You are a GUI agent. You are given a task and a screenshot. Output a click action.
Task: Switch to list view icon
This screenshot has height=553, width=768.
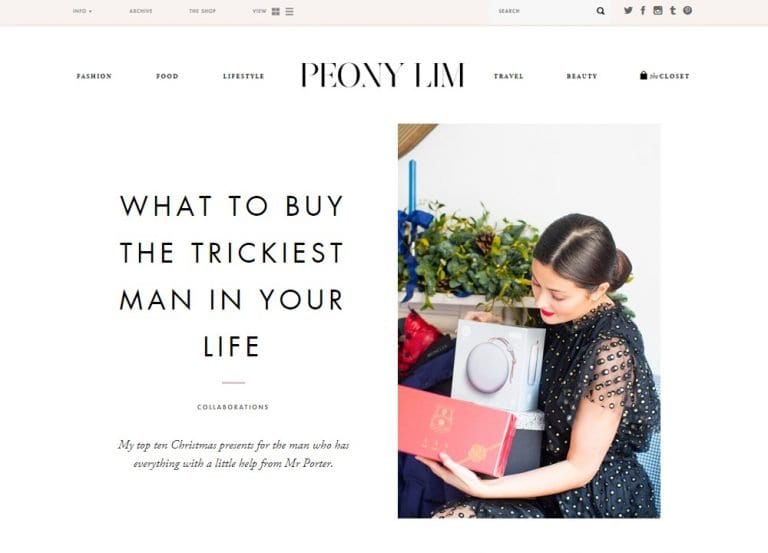289,11
